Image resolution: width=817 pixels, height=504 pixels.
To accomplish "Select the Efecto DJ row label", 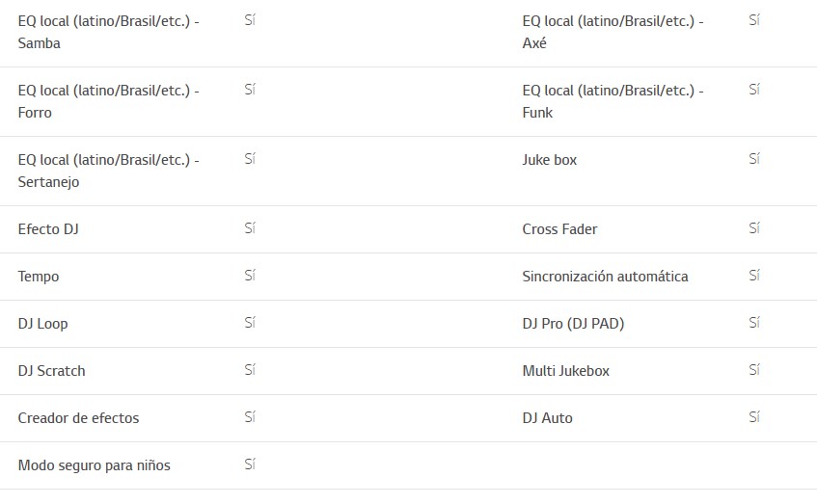I will (x=48, y=229).
